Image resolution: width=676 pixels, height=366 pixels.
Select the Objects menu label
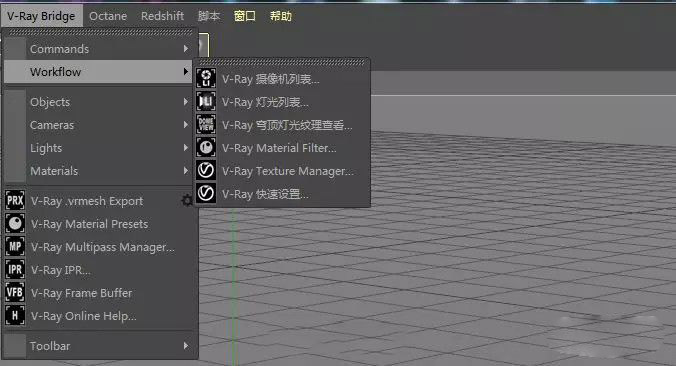pyautogui.click(x=50, y=102)
